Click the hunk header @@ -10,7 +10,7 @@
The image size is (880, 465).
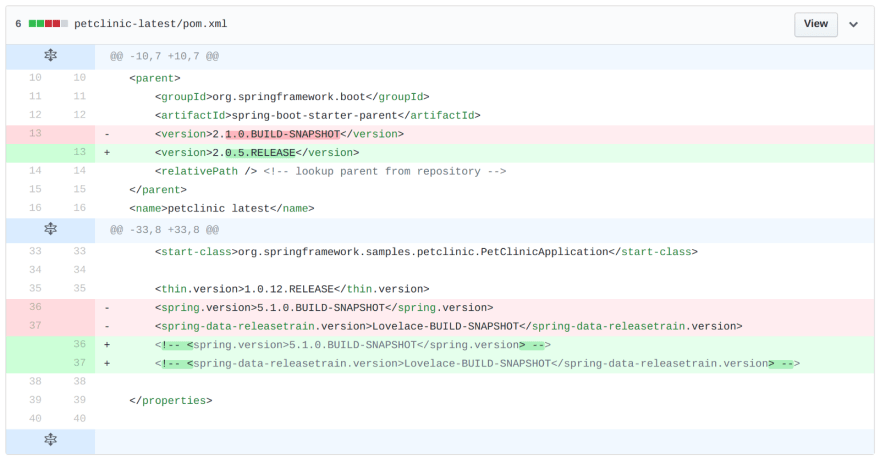tap(164, 56)
